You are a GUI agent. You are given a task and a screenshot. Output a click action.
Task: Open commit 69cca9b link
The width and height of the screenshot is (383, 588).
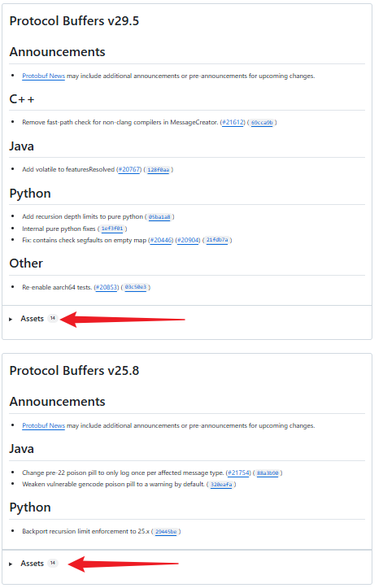[x=262, y=123]
